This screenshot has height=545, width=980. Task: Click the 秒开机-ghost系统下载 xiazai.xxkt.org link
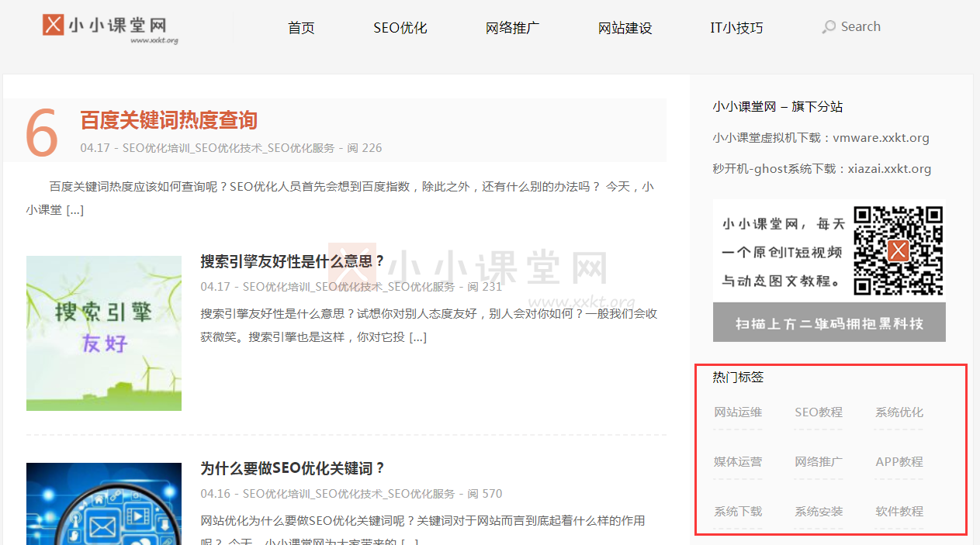(x=822, y=169)
